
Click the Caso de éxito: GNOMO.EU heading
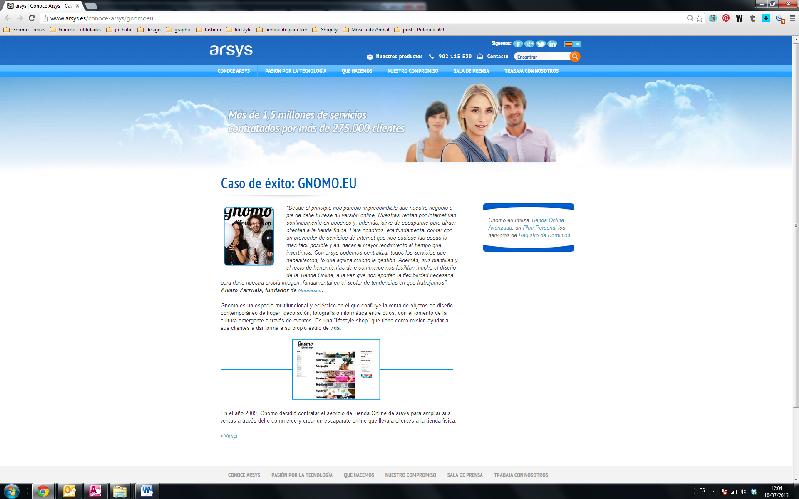click(288, 183)
